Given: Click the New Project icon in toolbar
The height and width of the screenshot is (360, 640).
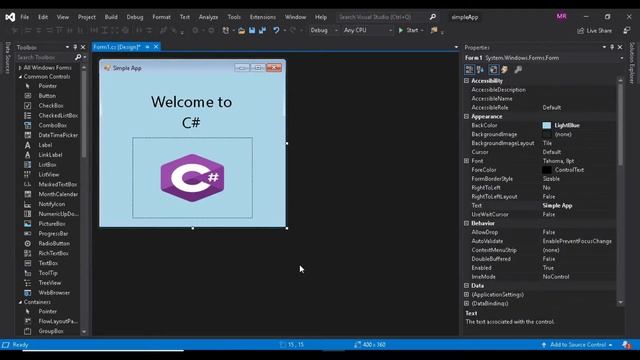Looking at the screenshot, I should click(x=226, y=30).
